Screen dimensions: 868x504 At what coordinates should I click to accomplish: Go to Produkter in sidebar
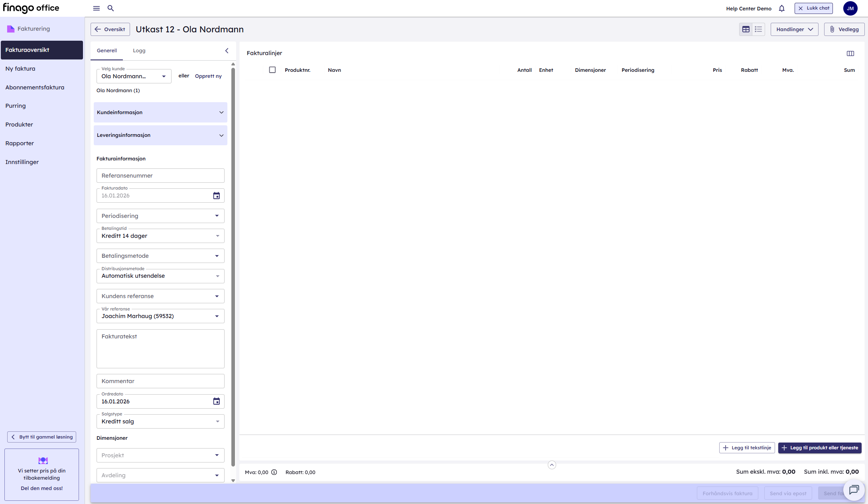[x=19, y=125]
